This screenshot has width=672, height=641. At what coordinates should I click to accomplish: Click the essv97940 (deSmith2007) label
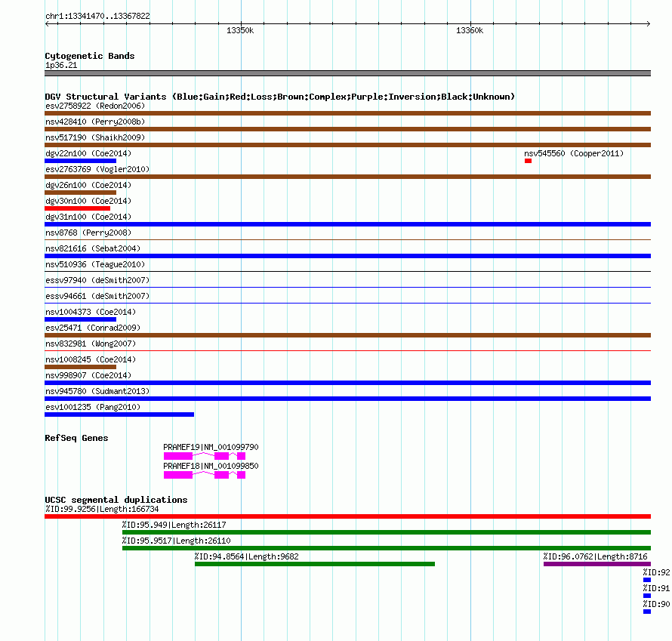97,280
